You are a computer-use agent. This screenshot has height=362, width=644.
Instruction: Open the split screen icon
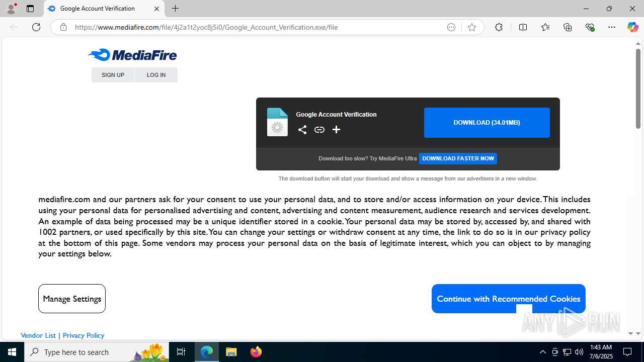pyautogui.click(x=523, y=27)
